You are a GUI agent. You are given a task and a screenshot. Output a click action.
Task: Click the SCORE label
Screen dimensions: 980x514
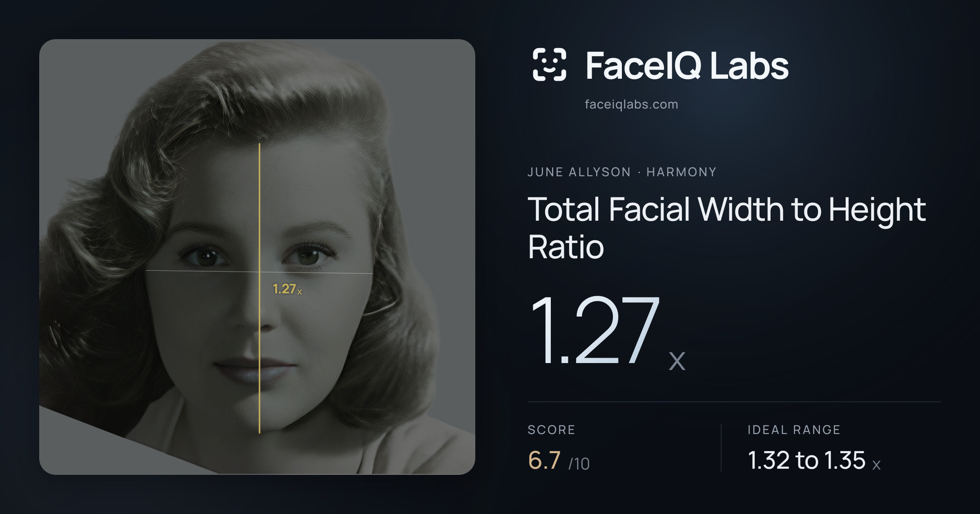pyautogui.click(x=551, y=430)
